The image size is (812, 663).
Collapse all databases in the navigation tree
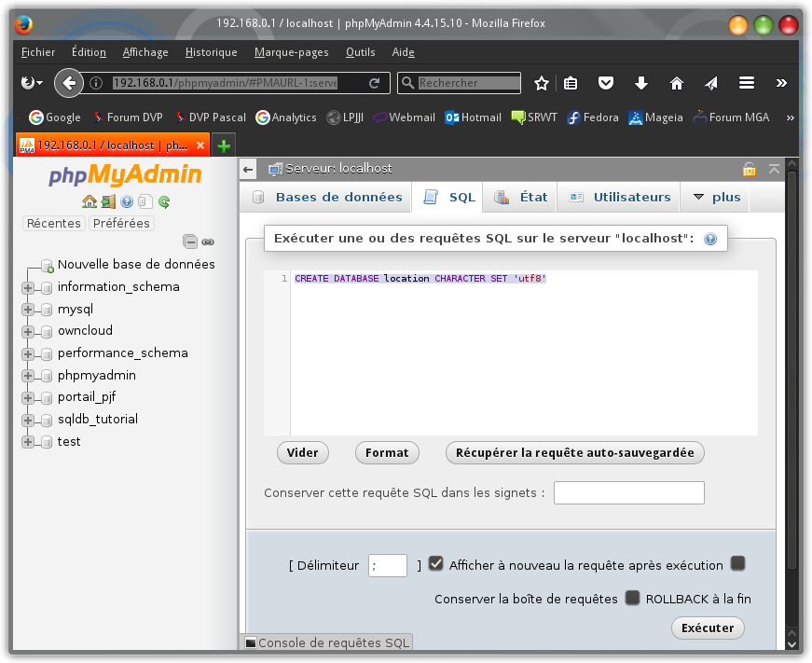(x=190, y=242)
